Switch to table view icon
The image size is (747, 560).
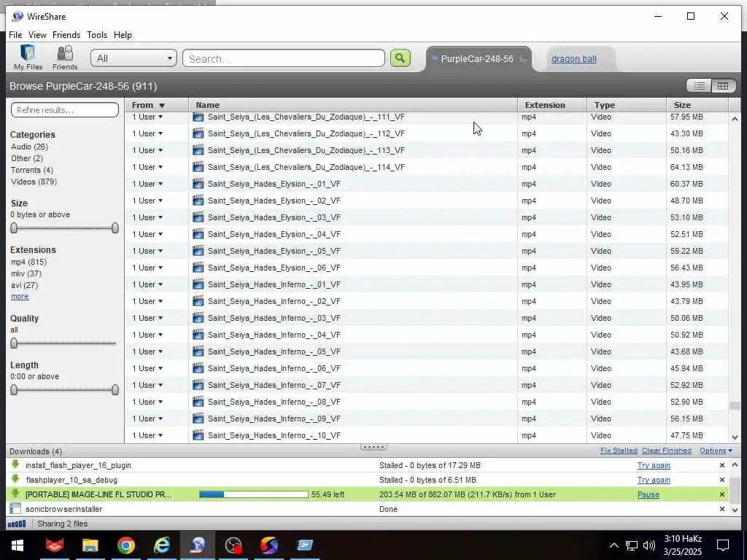pyautogui.click(x=723, y=86)
